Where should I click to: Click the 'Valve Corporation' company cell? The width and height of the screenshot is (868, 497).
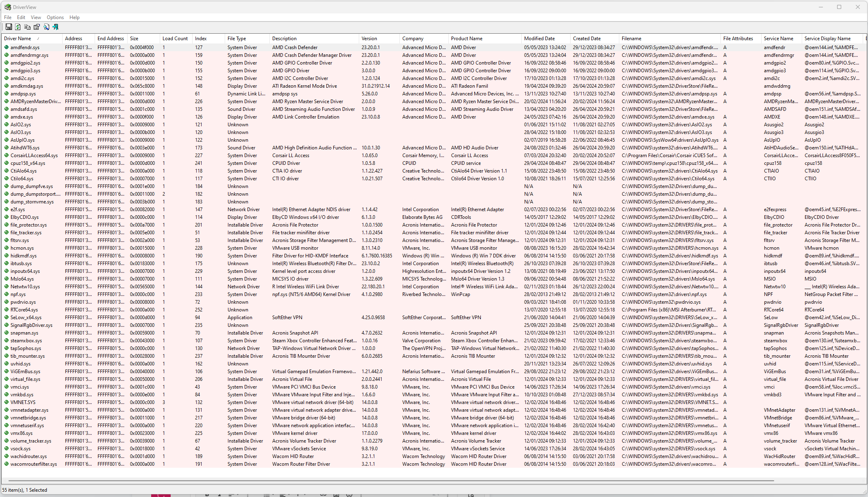(421, 340)
